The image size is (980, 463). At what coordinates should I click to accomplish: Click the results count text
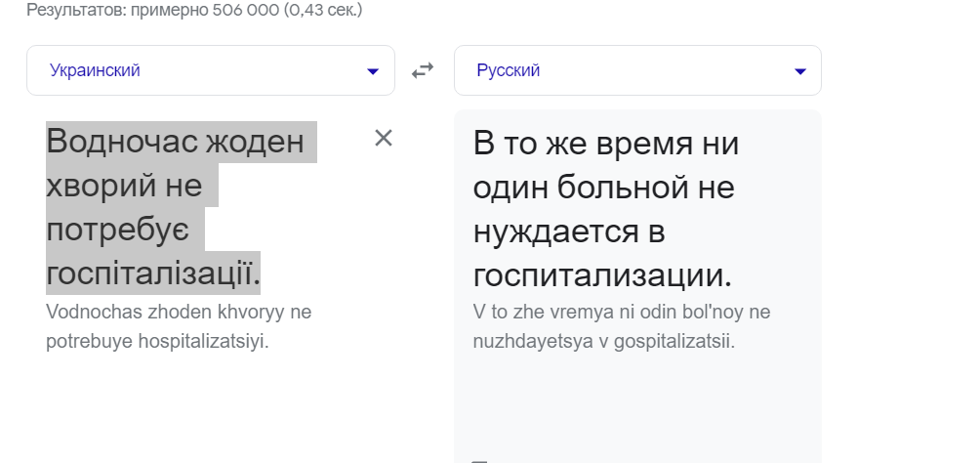click(x=194, y=10)
